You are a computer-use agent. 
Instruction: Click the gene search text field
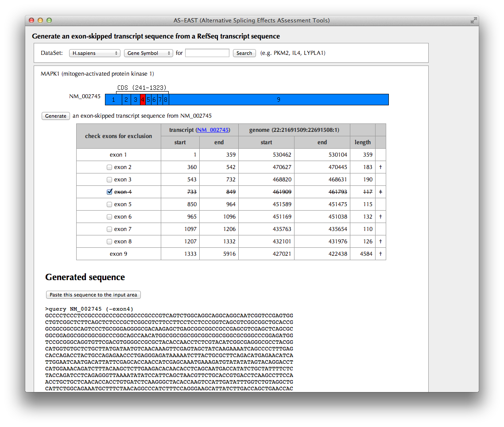coord(207,53)
